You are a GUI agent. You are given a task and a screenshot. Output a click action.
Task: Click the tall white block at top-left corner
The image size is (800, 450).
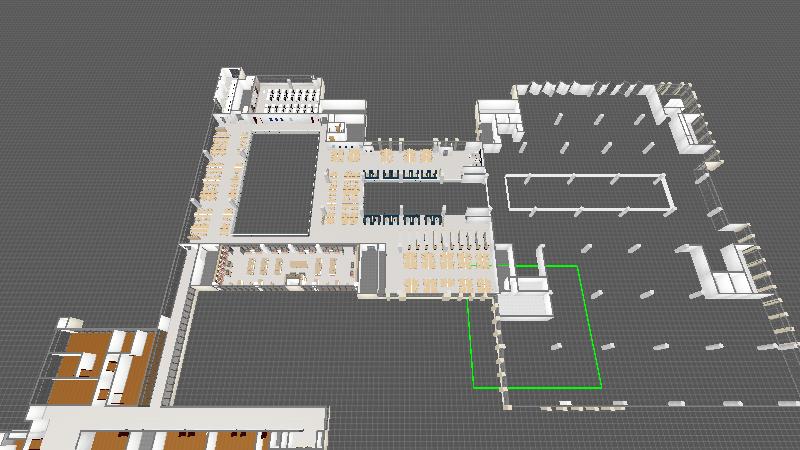click(229, 88)
